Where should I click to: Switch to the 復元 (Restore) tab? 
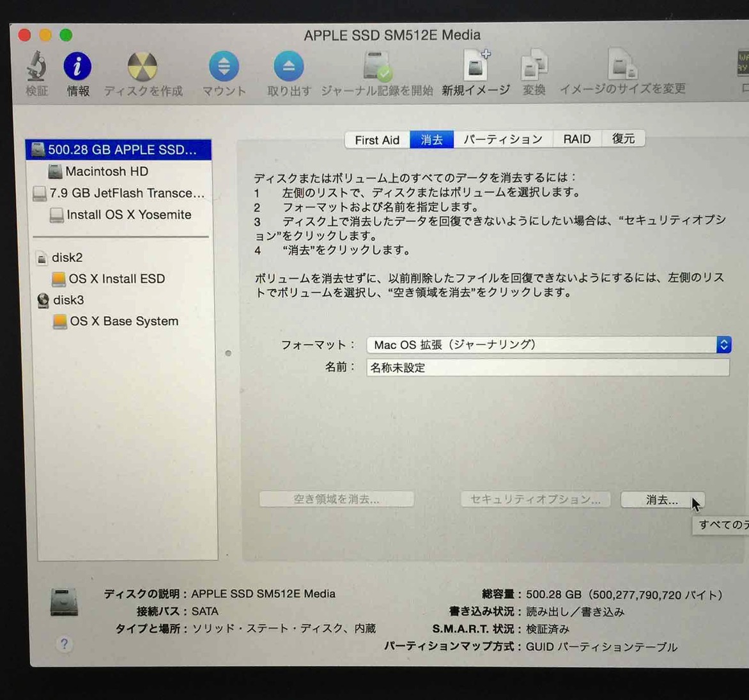[623, 139]
